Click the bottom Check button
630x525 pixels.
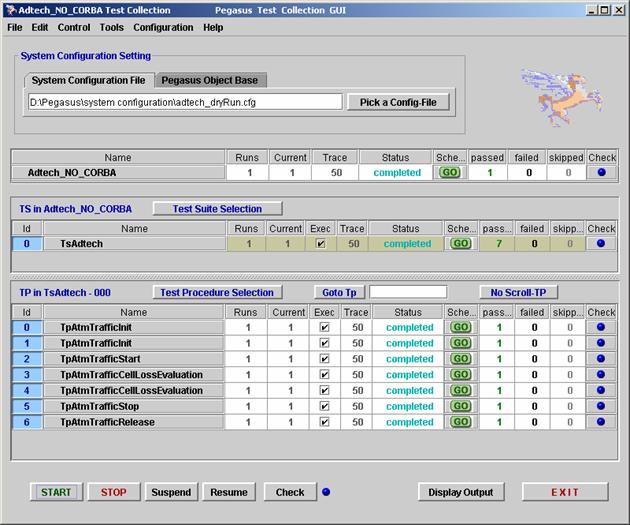(x=290, y=492)
